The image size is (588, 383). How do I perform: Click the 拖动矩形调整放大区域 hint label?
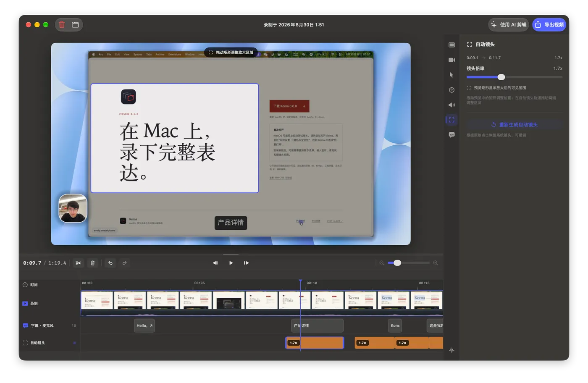[231, 52]
